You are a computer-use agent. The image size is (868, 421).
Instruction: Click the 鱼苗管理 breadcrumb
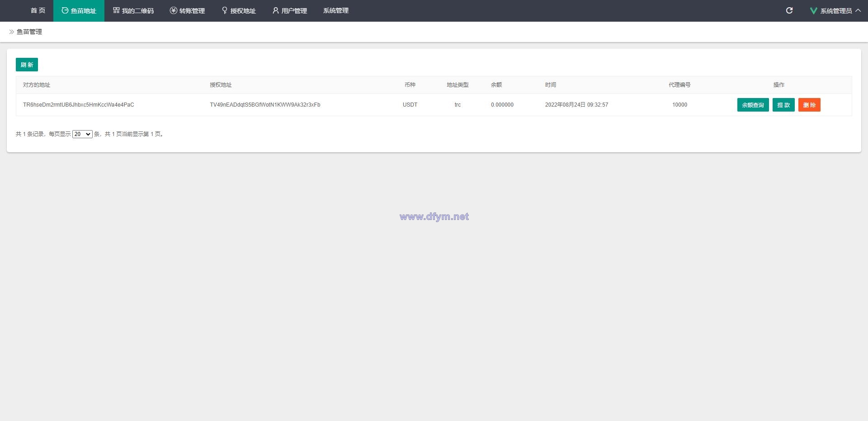29,32
